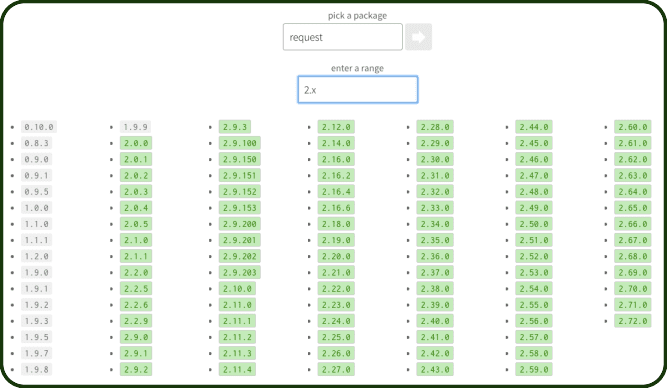Screen dimensions: 667x388
Task: Select version 2.56.0
Action: click(x=534, y=321)
